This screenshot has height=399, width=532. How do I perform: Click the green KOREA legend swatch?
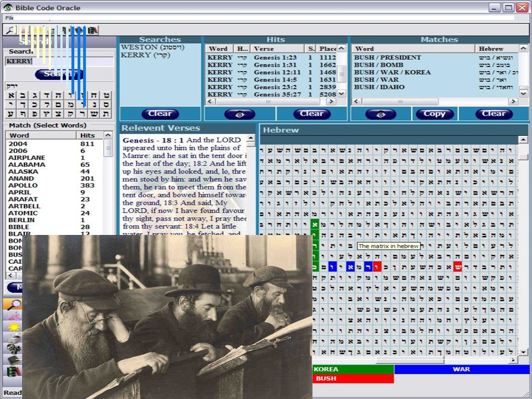[x=353, y=369]
